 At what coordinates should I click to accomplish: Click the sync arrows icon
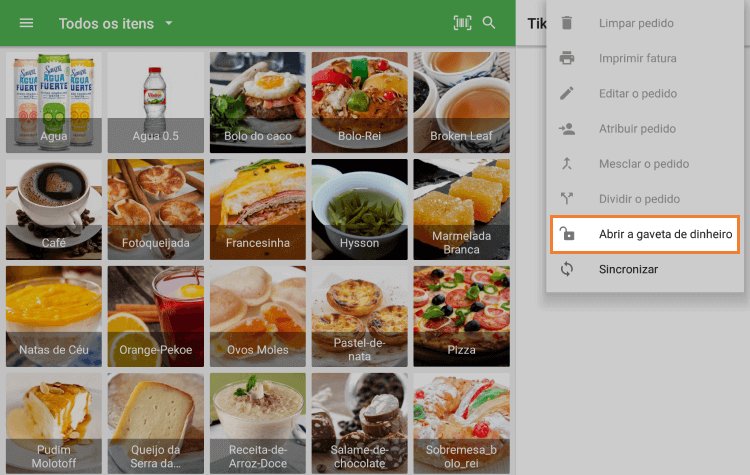pos(567,269)
